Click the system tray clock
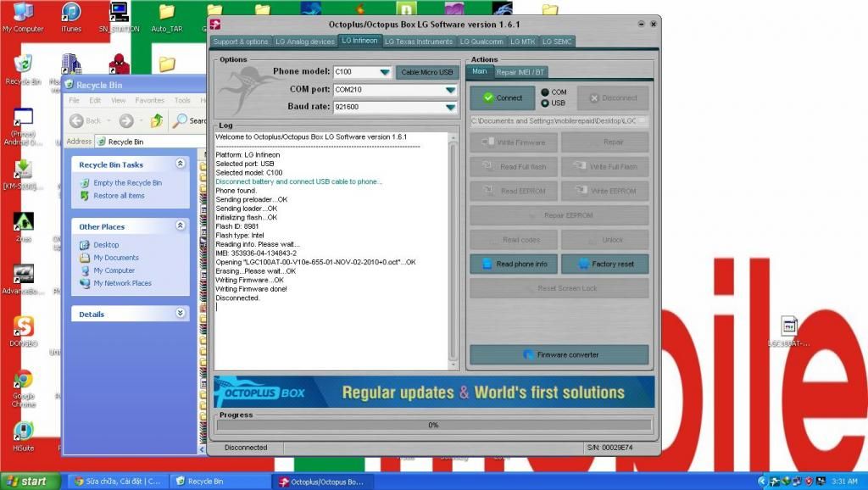Screen dimensions: 868x490 [845, 482]
